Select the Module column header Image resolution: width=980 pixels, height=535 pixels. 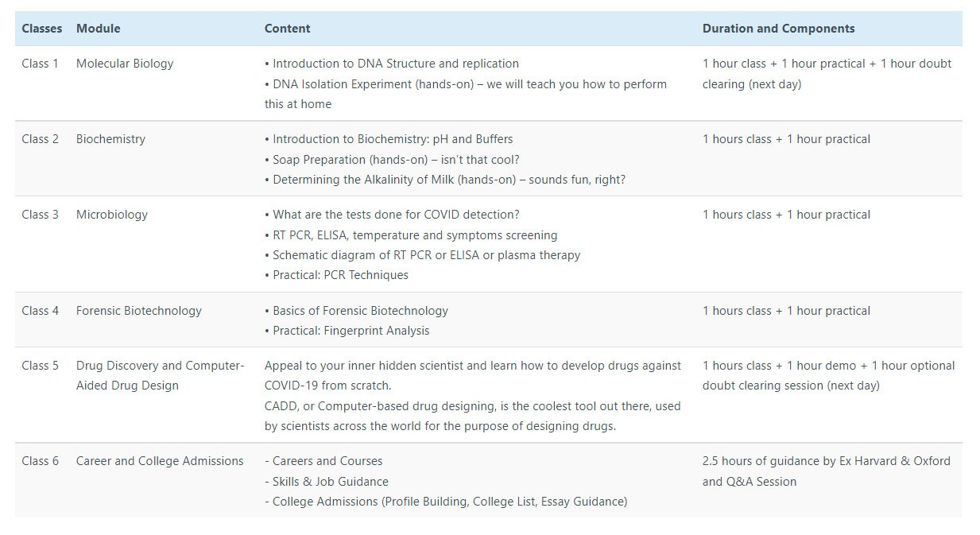click(x=98, y=29)
